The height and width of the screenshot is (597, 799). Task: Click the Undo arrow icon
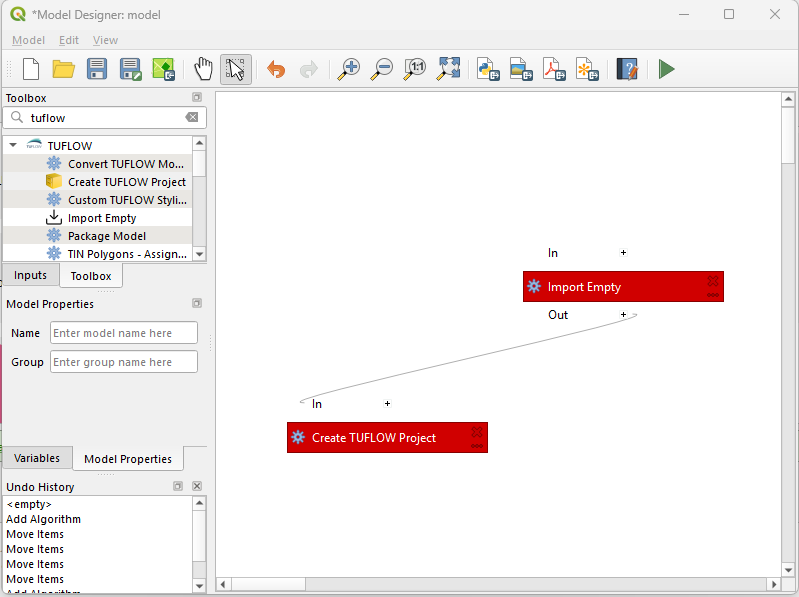276,69
